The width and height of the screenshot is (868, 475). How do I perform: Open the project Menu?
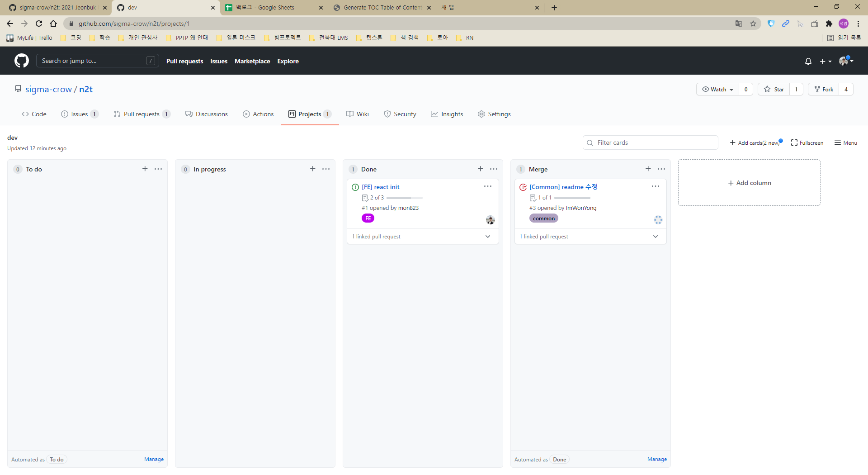coord(846,142)
